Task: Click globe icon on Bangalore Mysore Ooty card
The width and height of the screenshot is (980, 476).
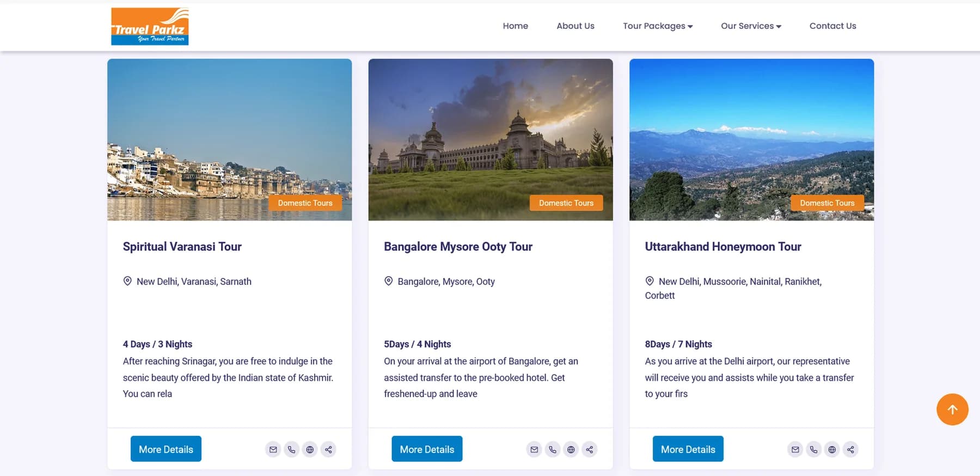Action: coord(571,449)
